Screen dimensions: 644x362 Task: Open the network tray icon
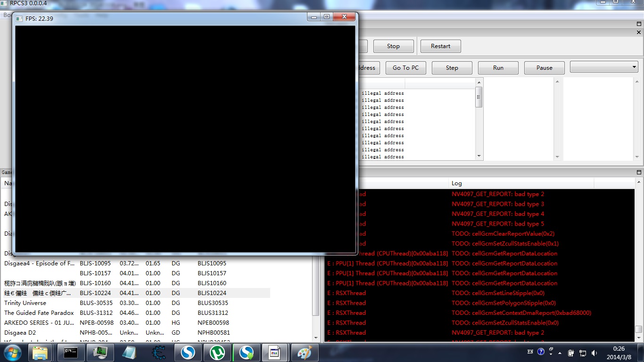[x=583, y=353]
